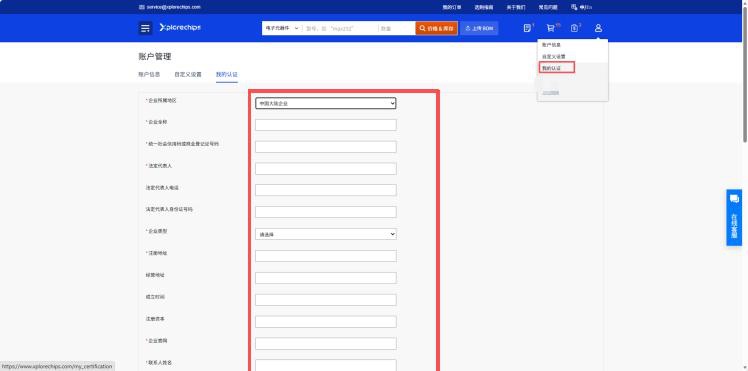Screen dimensions: 748x371
Task: Click the 联系人姓名 contact name field
Action: tap(326, 365)
